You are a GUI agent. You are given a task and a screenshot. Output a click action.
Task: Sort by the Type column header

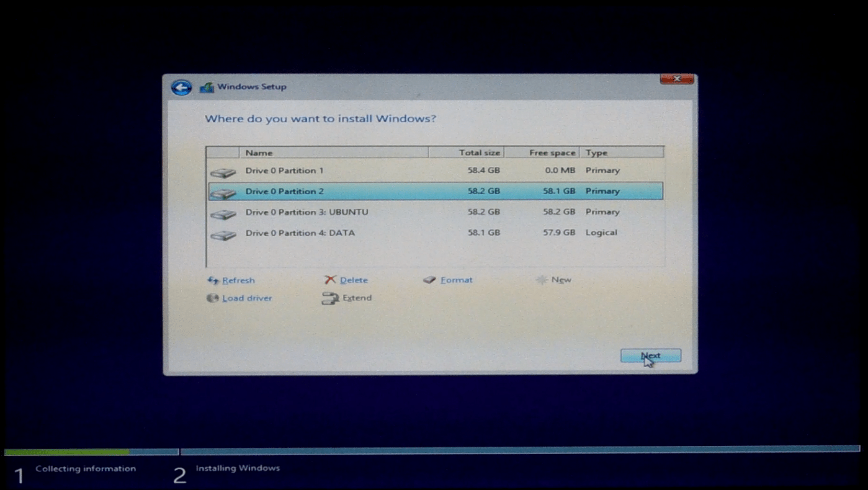(622, 153)
